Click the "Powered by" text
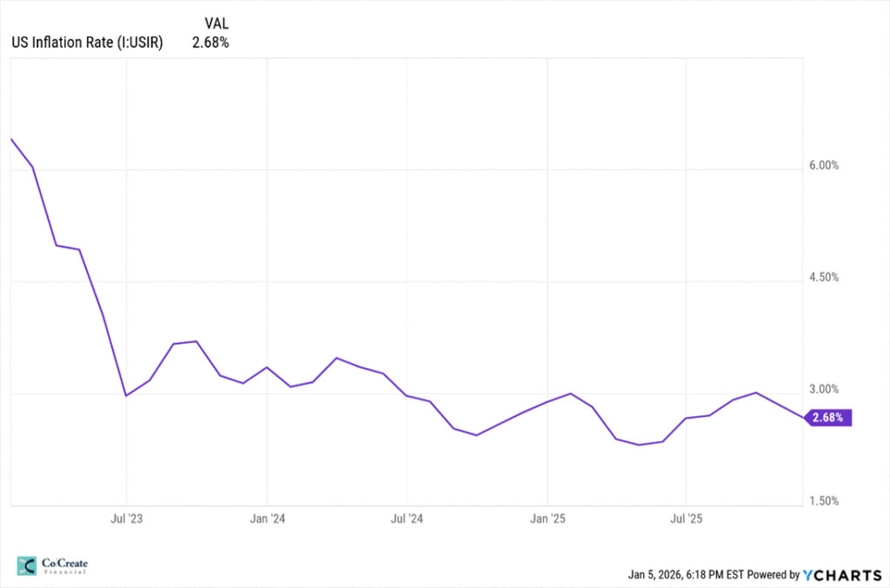 tap(773, 574)
